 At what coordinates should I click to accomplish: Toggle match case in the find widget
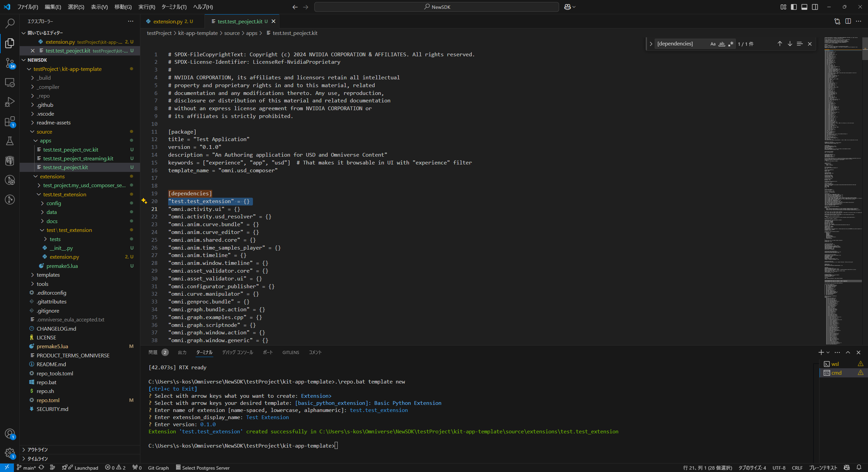tap(712, 44)
